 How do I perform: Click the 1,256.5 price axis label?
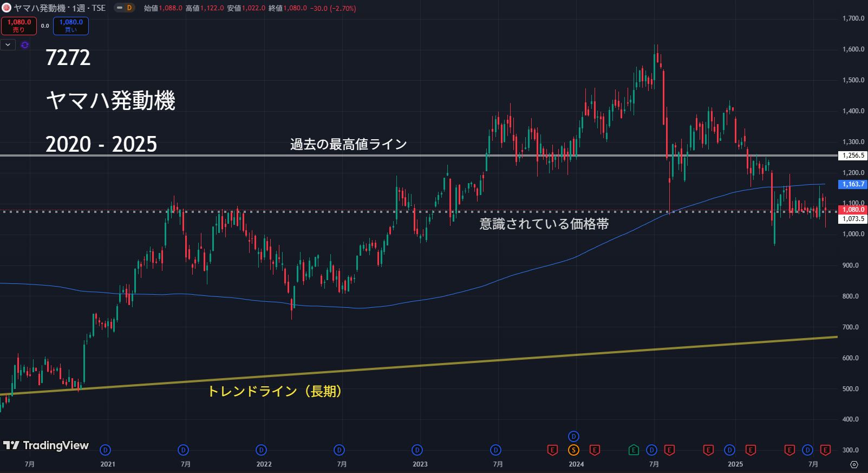(852, 155)
